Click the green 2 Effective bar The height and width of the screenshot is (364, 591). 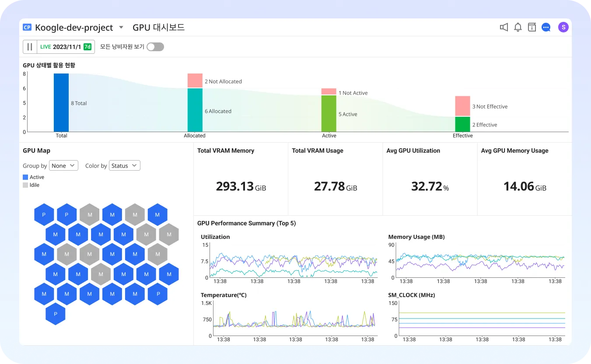point(462,124)
